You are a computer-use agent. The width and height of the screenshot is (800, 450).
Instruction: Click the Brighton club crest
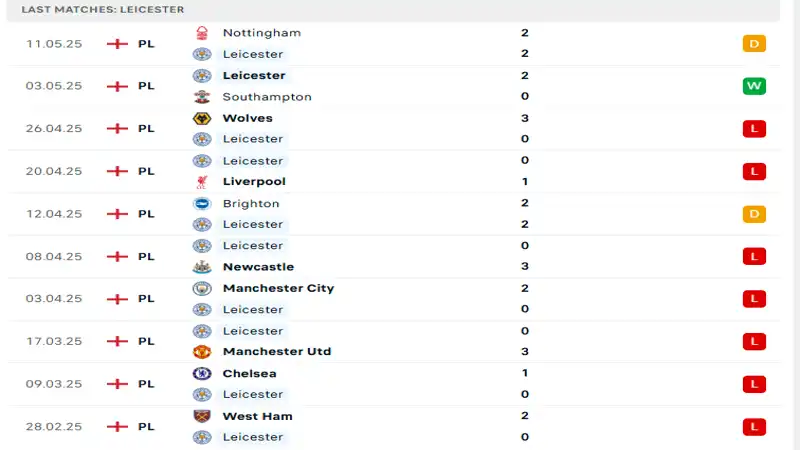click(x=202, y=203)
